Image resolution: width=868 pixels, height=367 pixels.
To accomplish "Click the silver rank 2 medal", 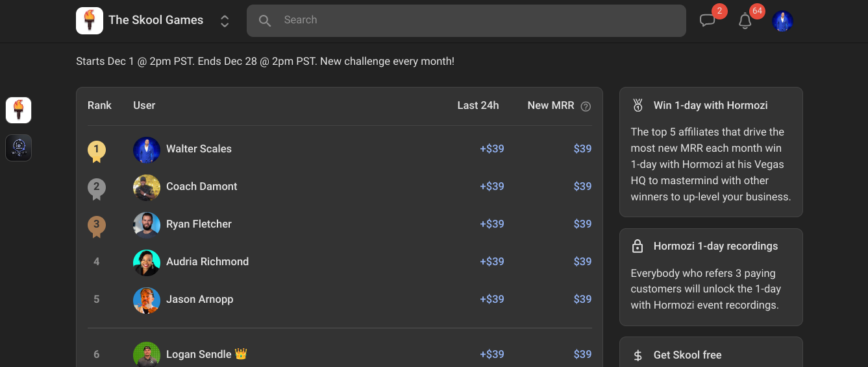I will (97, 188).
